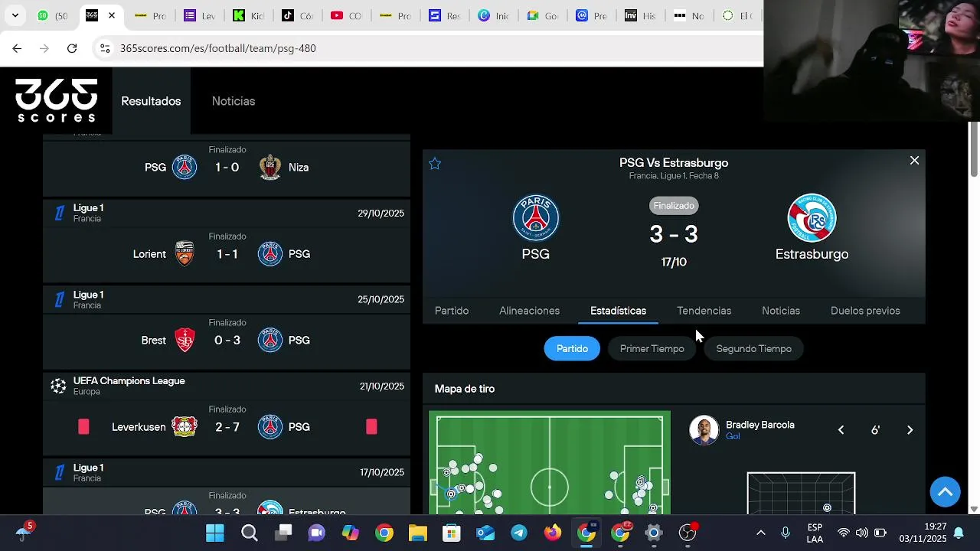
Task: Click the Estrasburgo crest in match header
Action: pyautogui.click(x=812, y=217)
